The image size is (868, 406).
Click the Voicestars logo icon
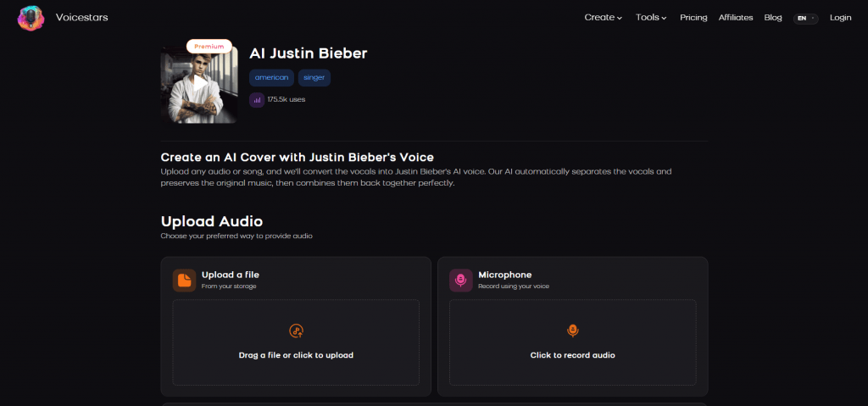[31, 18]
